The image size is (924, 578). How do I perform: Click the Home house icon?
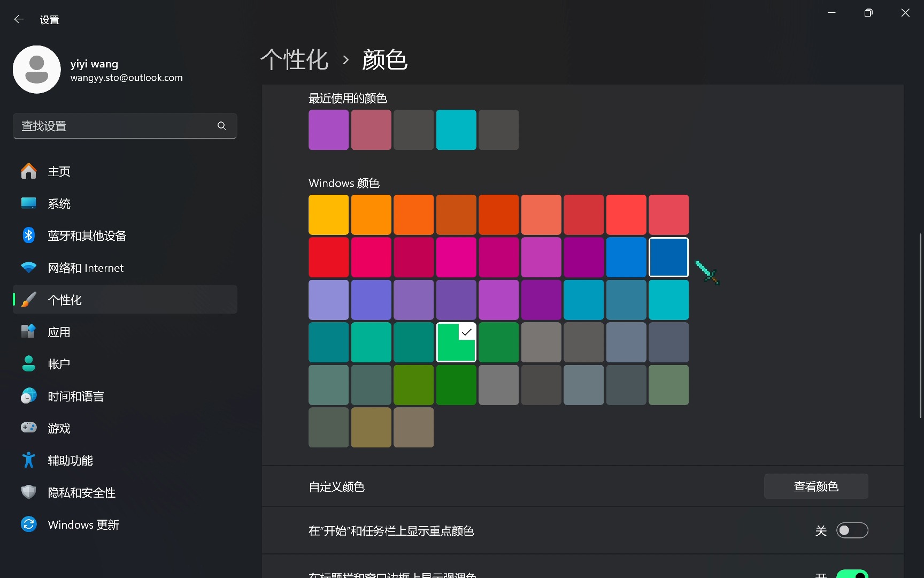click(x=29, y=171)
